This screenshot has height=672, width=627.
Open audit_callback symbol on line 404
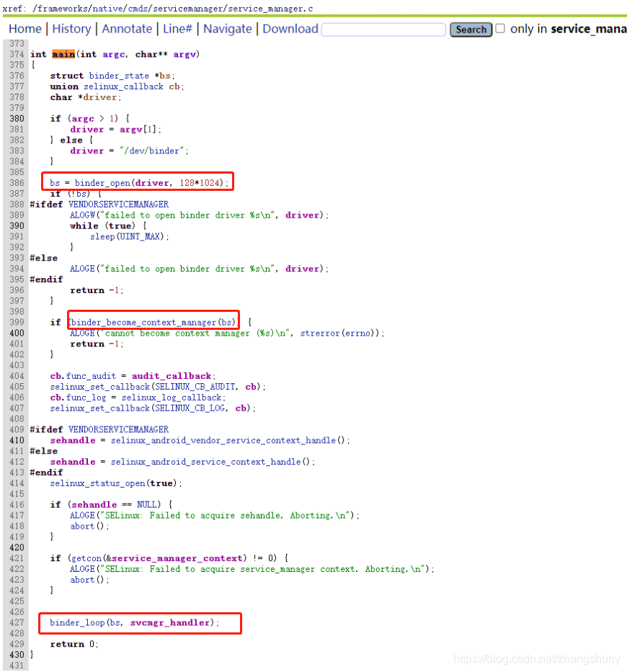pos(171,376)
